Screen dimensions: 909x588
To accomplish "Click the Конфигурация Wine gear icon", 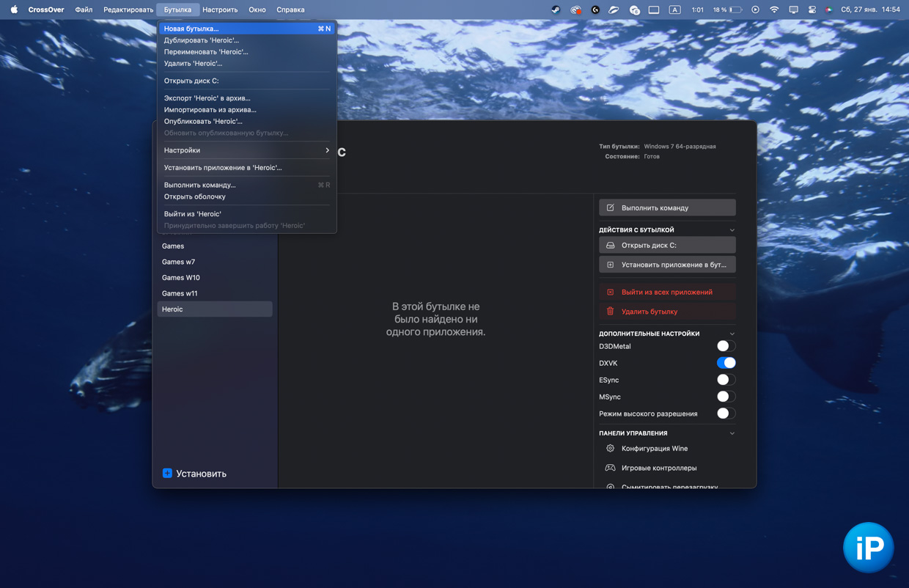I will (x=610, y=449).
